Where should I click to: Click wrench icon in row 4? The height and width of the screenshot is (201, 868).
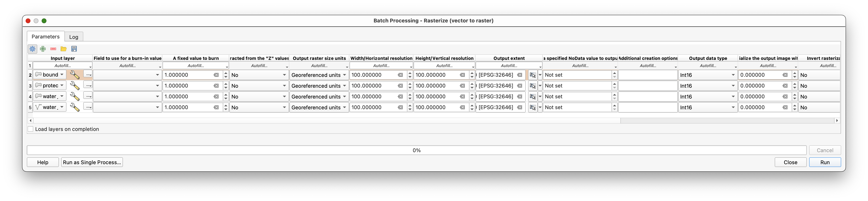74,96
